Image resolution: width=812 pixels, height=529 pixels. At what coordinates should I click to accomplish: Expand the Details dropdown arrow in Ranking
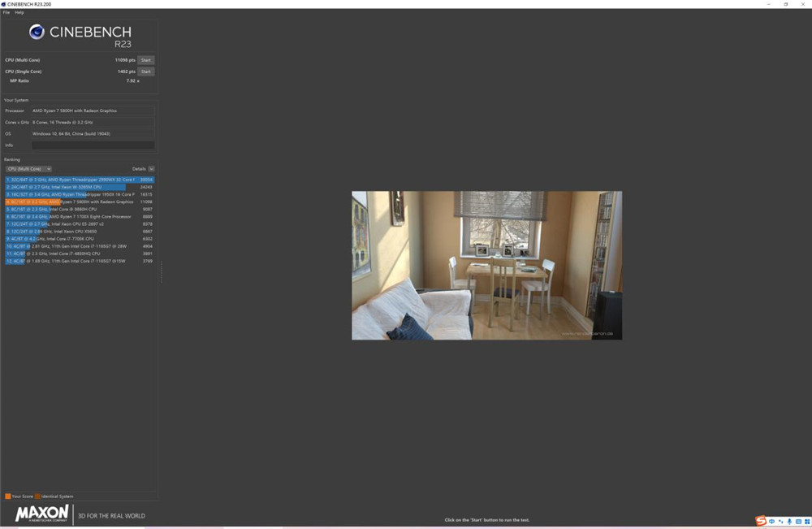click(x=151, y=169)
